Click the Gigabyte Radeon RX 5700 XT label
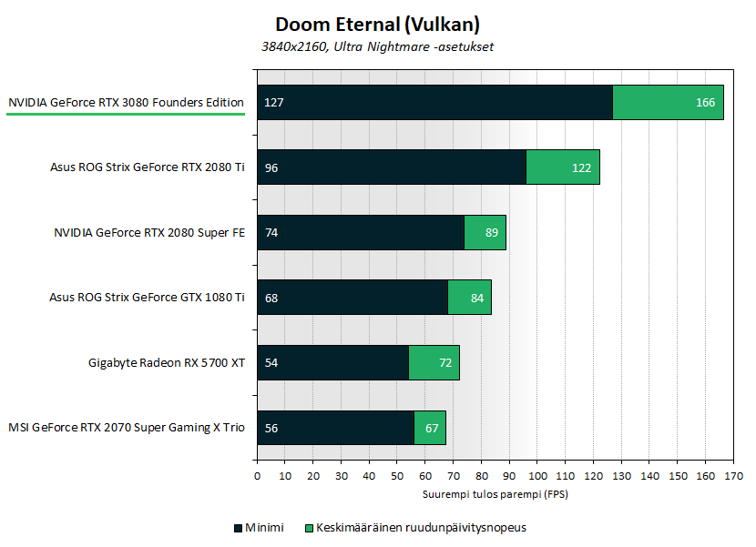The image size is (756, 547). 167,363
